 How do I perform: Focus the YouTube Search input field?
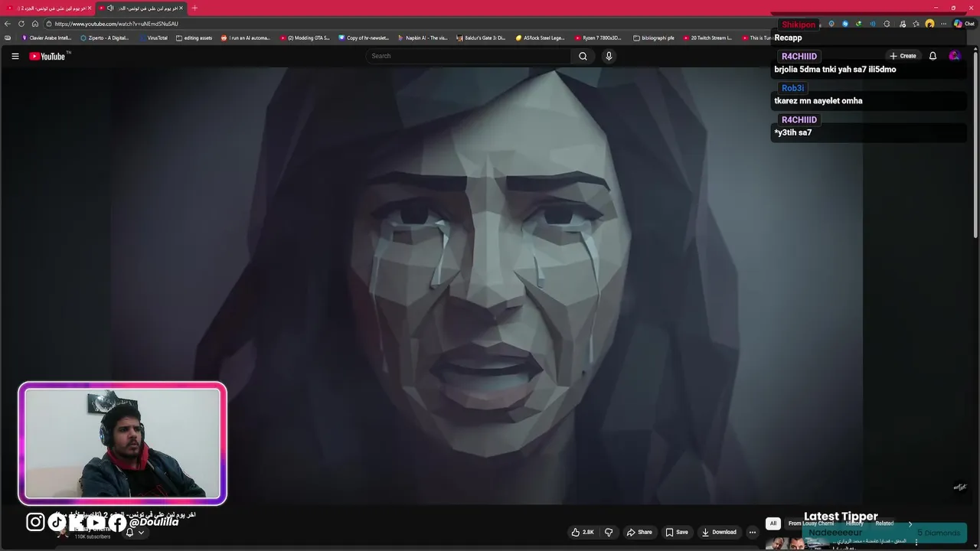coord(468,56)
